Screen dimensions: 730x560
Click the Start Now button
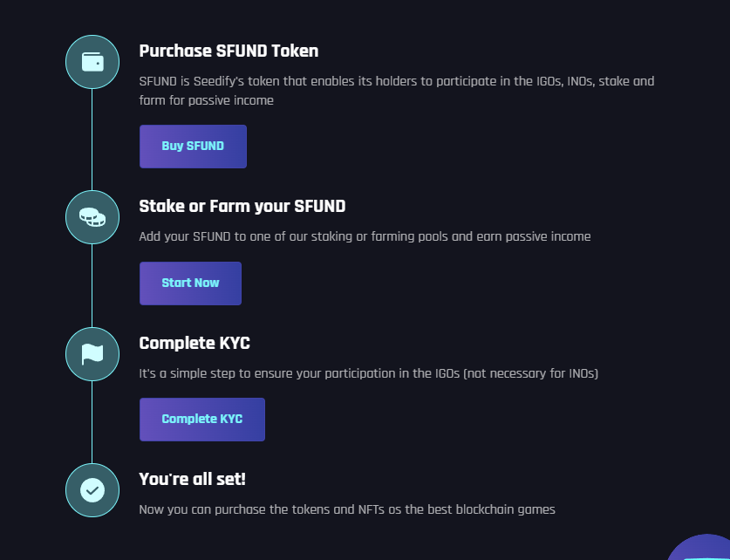coord(190,283)
